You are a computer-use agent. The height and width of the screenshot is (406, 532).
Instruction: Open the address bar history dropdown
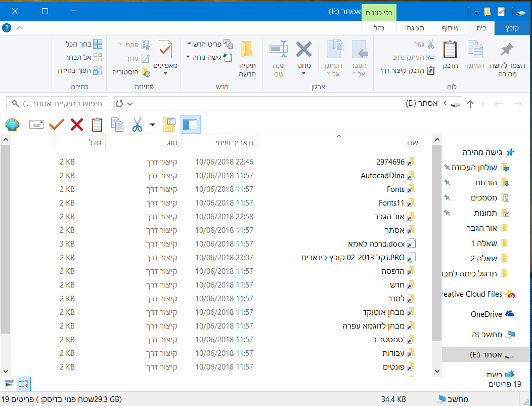tap(130, 104)
